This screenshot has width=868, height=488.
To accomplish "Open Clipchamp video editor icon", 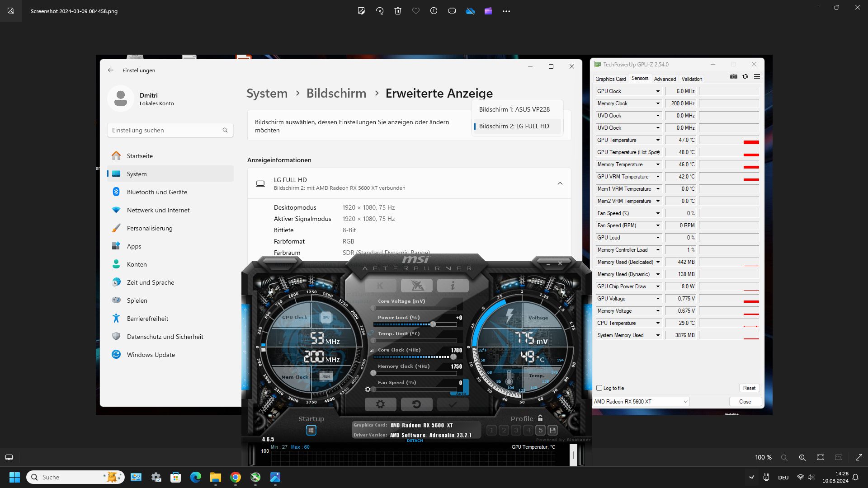I will click(488, 11).
